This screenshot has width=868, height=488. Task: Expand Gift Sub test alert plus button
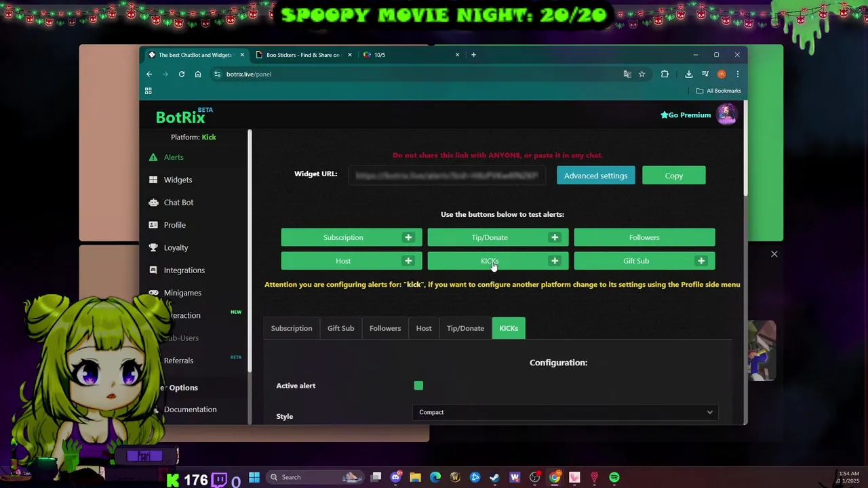coord(701,261)
